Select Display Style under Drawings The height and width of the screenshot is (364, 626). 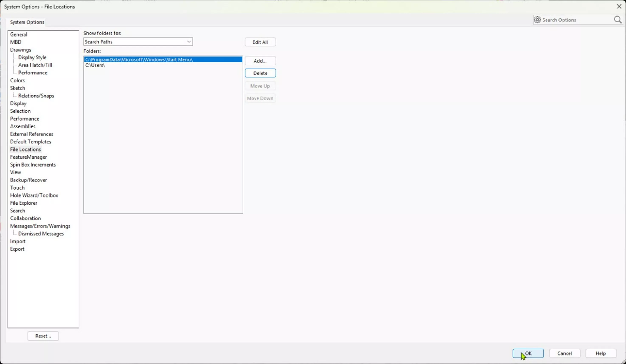(32, 57)
